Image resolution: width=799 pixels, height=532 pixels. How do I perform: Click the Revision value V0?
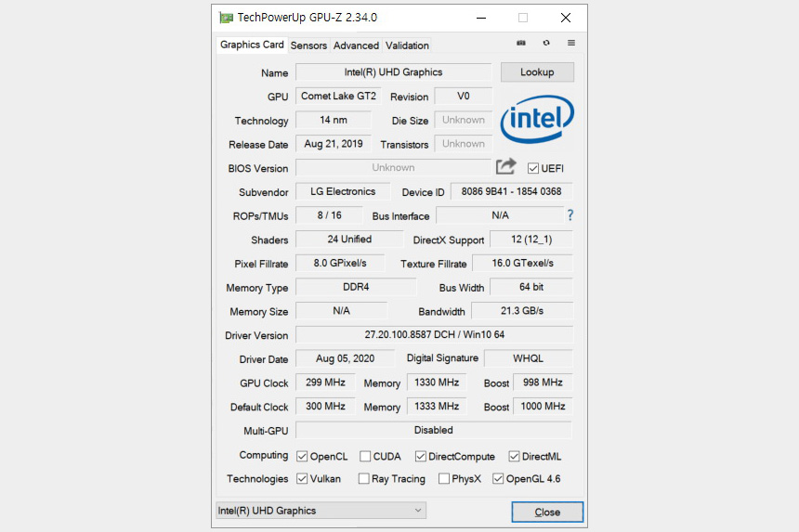point(464,97)
